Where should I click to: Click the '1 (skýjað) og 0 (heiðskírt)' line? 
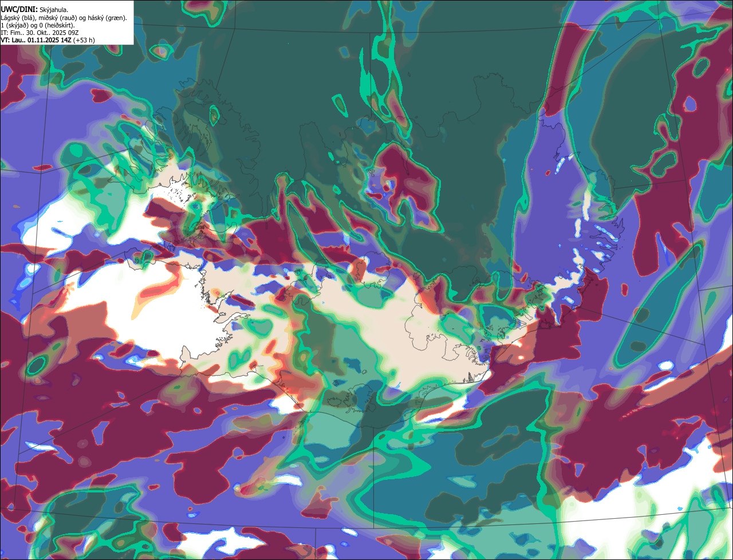click(x=38, y=25)
